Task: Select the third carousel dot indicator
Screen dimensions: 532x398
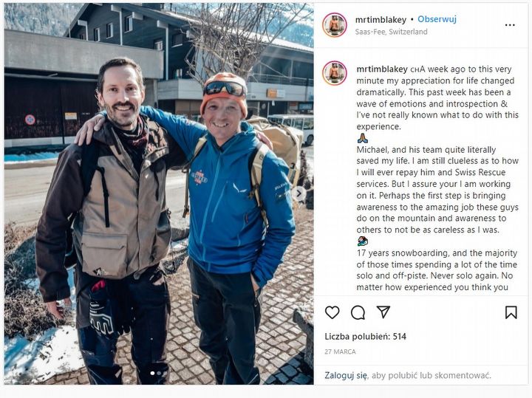Action: (165, 373)
